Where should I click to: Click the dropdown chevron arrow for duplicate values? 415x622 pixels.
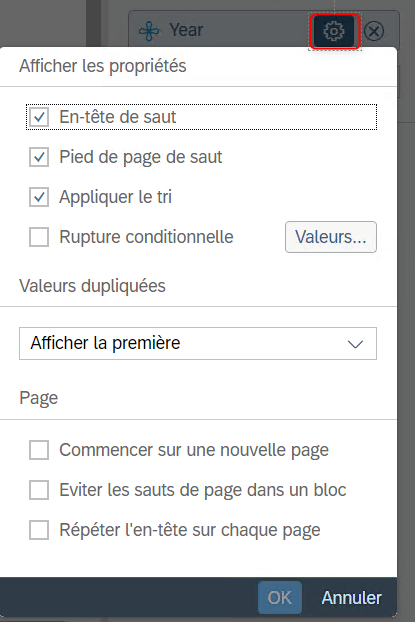(355, 344)
